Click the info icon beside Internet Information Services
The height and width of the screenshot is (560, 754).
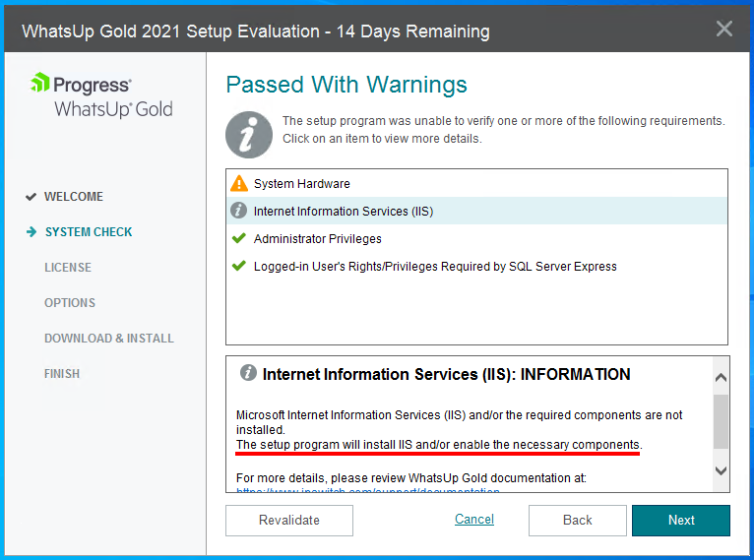[238, 211]
